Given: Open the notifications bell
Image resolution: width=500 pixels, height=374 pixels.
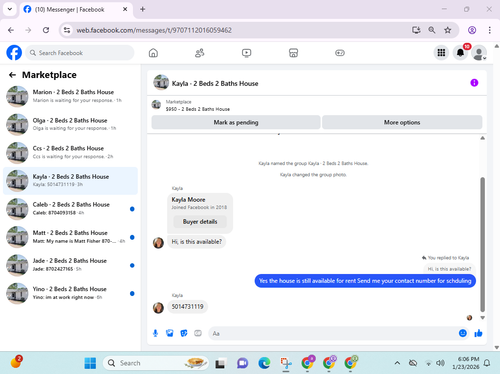Looking at the screenshot, I should point(460,53).
